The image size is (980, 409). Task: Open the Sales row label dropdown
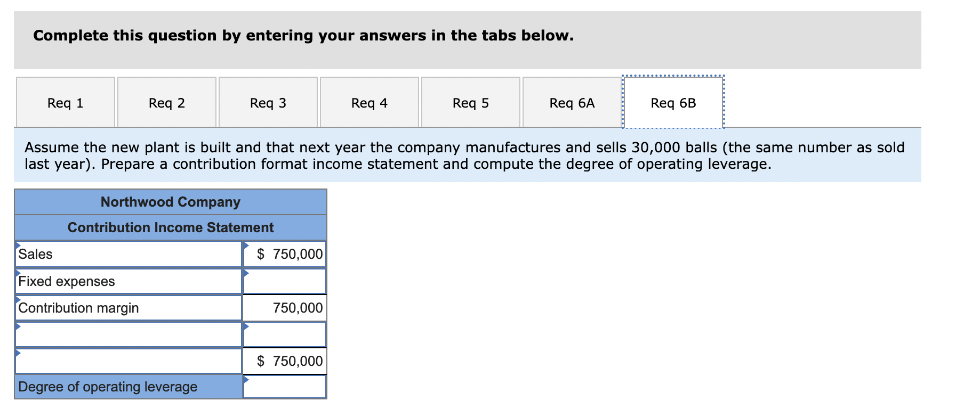point(128,254)
